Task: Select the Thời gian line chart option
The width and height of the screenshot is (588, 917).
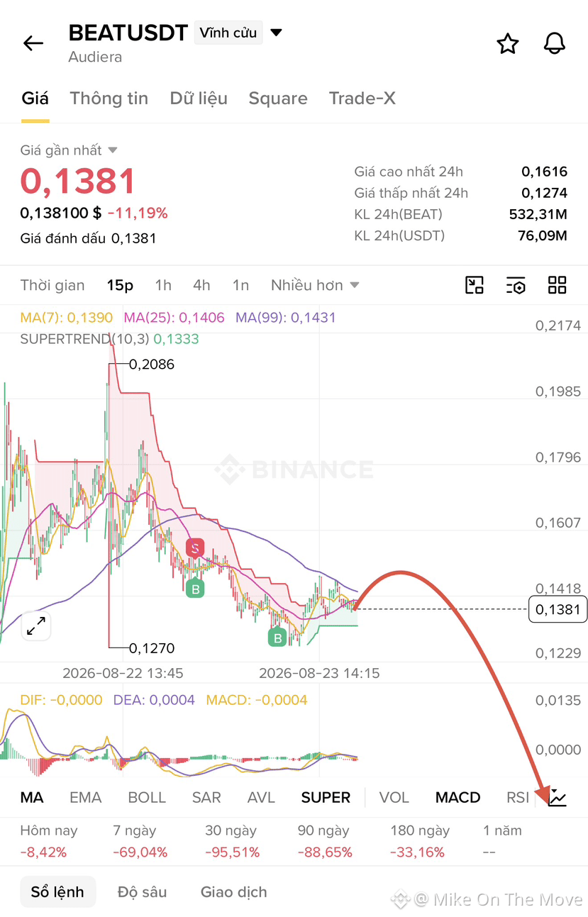Action: tap(52, 285)
